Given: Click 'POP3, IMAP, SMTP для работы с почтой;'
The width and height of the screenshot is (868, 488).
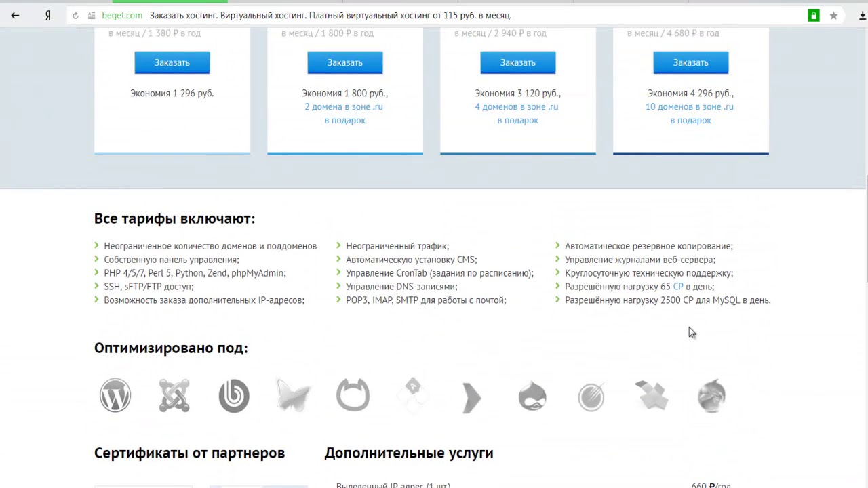Looking at the screenshot, I should tap(426, 300).
